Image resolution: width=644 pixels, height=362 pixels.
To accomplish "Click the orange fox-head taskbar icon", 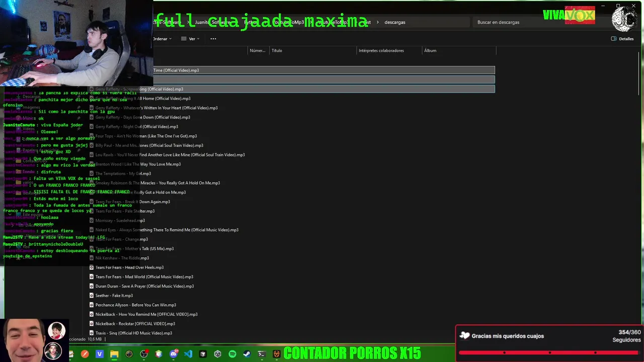I will [276, 354].
